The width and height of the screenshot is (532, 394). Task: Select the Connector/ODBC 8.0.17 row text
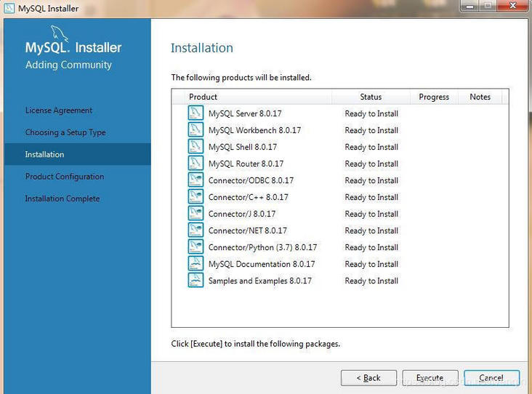pos(251,180)
